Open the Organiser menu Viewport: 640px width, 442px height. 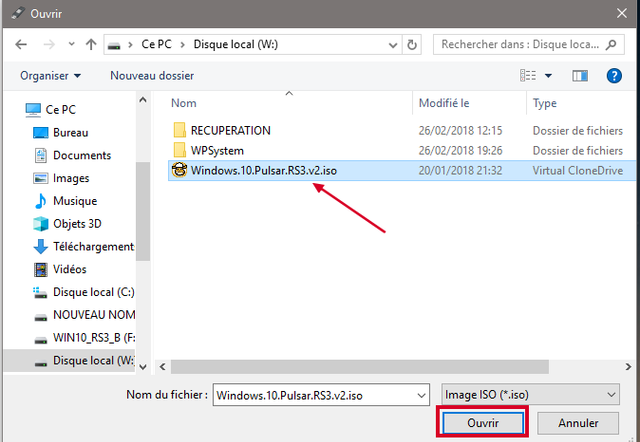pos(51,76)
